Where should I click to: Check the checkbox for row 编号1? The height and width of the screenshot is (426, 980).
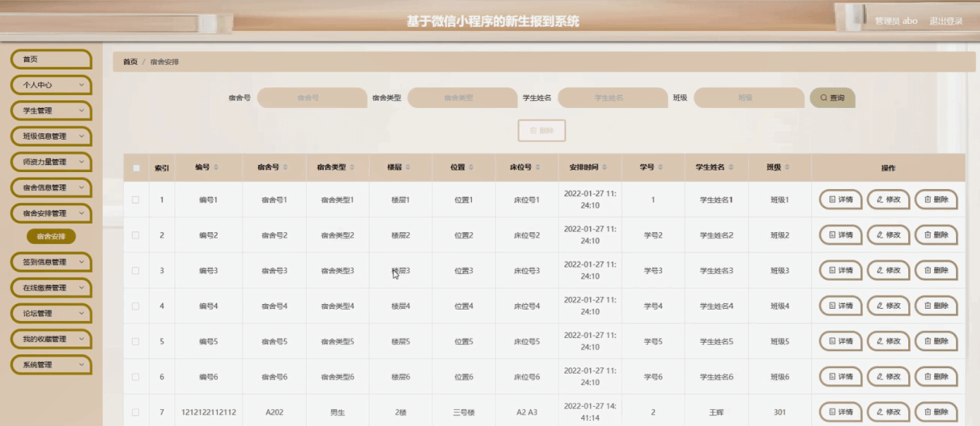pyautogui.click(x=135, y=200)
